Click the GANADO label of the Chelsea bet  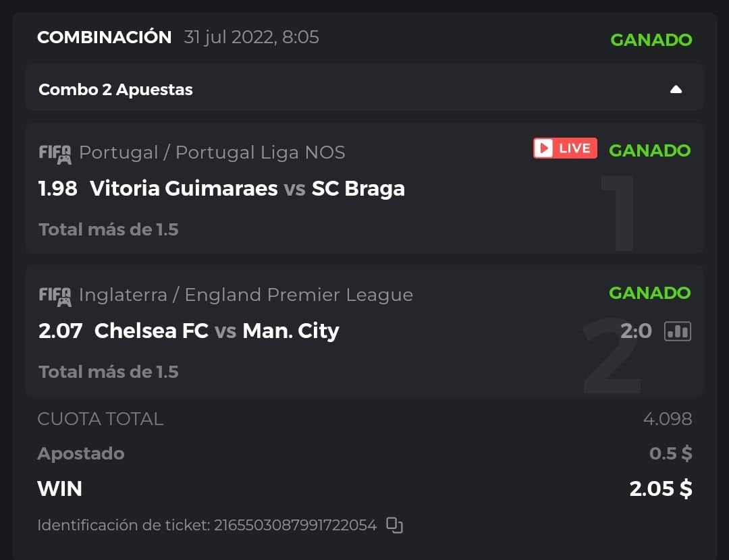tap(649, 293)
